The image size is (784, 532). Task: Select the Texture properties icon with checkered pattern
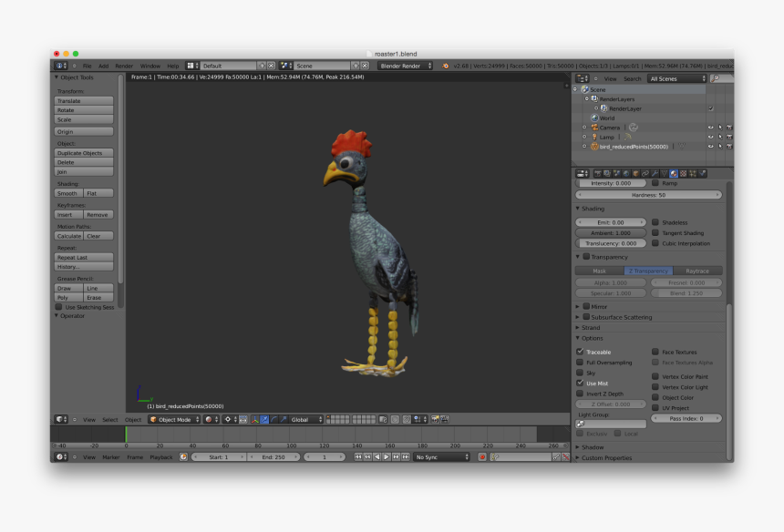click(684, 172)
